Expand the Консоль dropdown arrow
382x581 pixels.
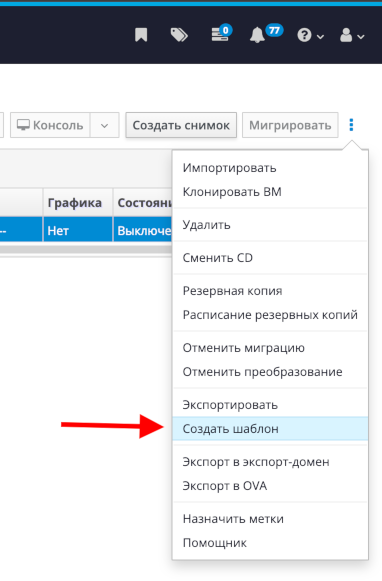pos(104,125)
